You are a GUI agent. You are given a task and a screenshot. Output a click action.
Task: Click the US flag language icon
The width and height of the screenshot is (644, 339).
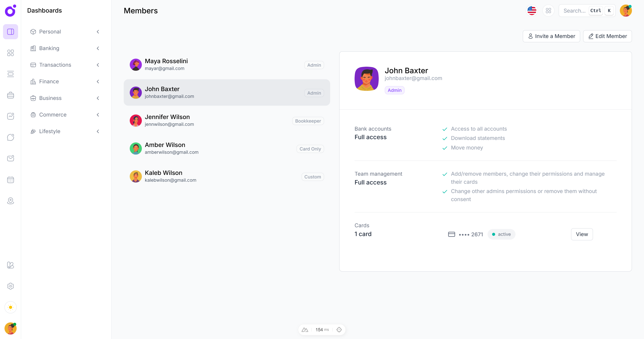pos(532,11)
